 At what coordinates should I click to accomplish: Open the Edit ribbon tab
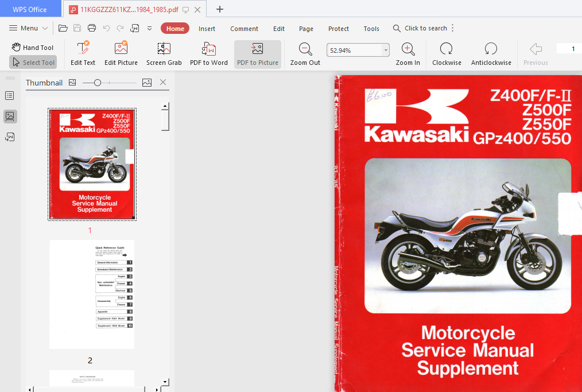tap(279, 29)
